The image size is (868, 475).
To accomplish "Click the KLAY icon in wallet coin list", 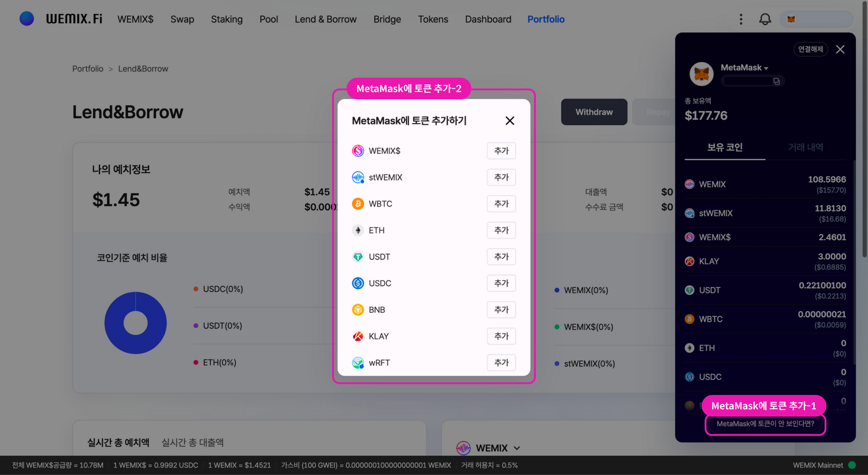I will [x=689, y=261].
